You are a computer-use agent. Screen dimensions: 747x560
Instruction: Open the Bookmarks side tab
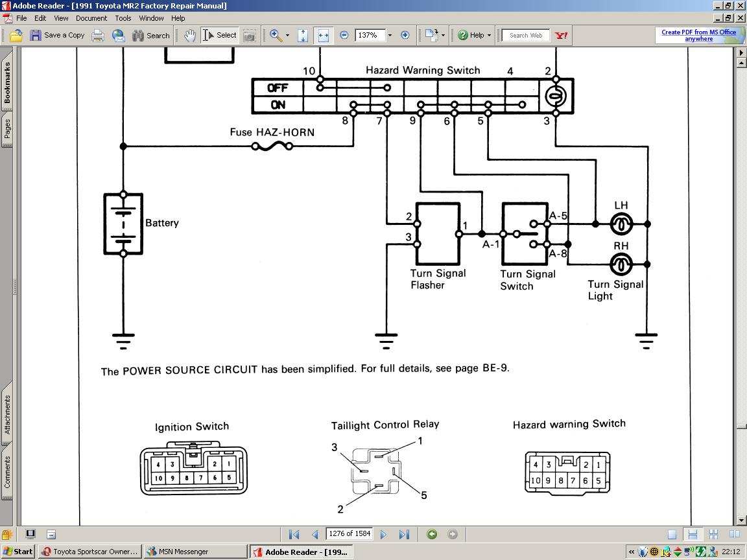click(7, 82)
